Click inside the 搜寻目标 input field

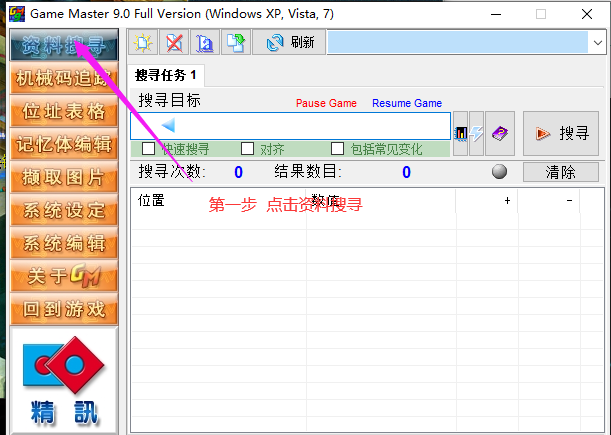(290, 126)
